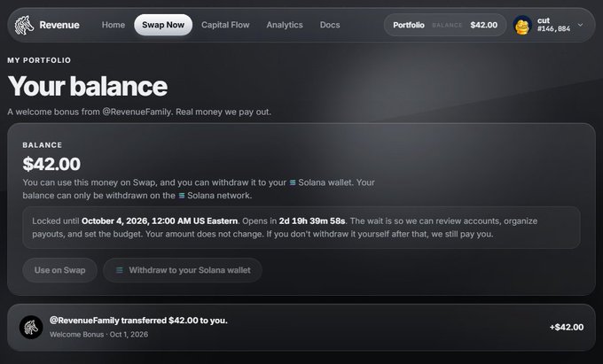Click the Use on Swap button

[59, 270]
